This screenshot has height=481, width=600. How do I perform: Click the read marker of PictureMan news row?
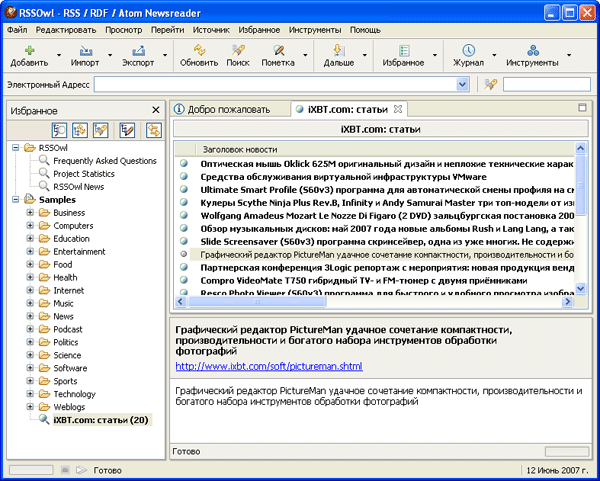point(184,254)
